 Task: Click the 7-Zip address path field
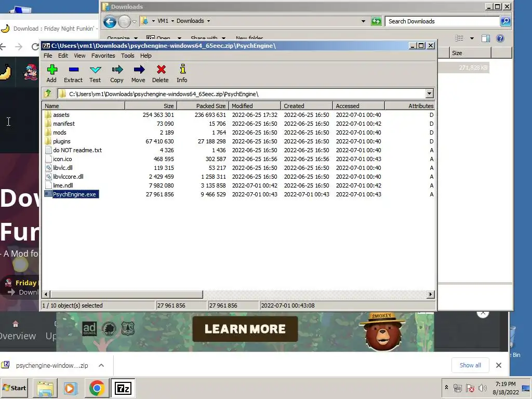click(x=241, y=94)
